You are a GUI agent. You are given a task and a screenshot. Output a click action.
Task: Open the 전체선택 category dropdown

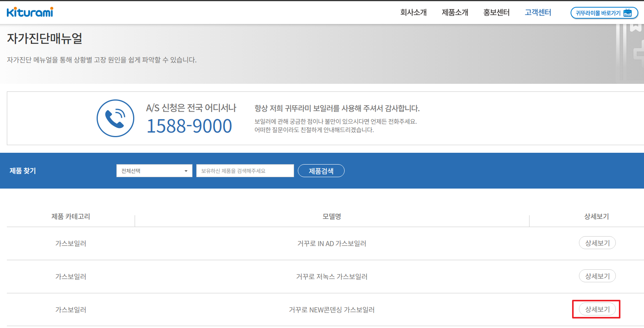pyautogui.click(x=154, y=171)
